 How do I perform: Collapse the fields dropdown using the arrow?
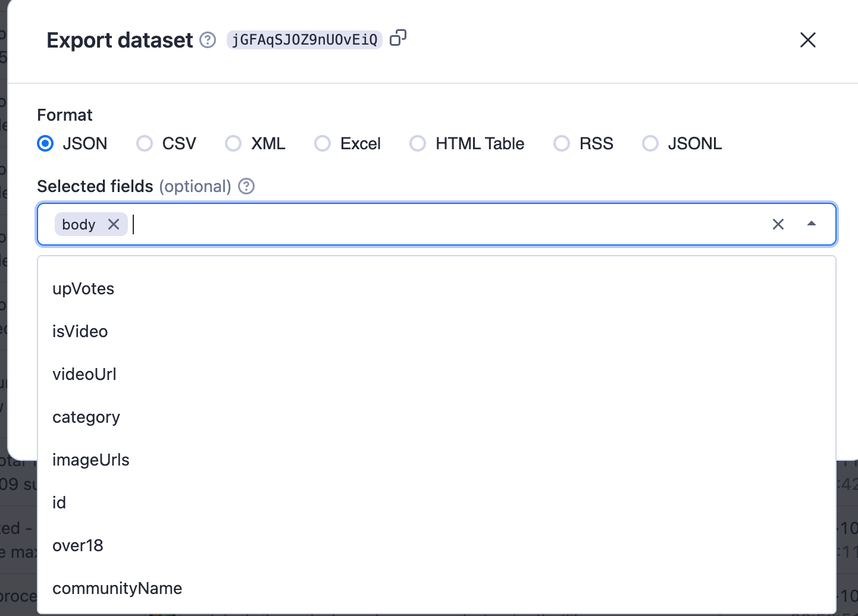(x=812, y=224)
